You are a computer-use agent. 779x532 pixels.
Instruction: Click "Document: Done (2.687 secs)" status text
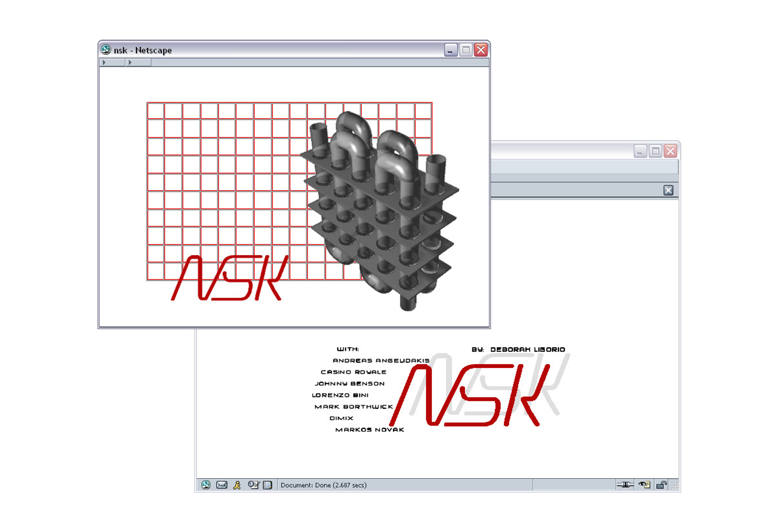pos(324,485)
